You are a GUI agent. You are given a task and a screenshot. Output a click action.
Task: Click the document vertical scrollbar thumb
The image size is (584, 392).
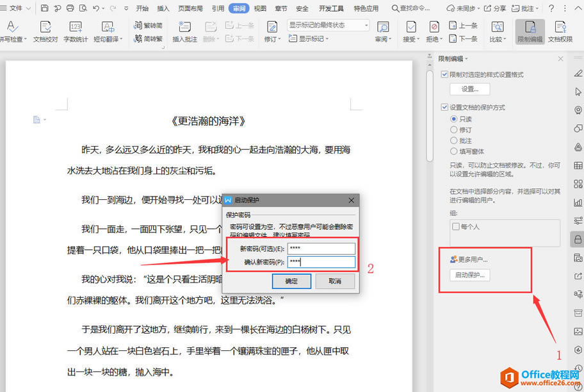(x=430, y=115)
